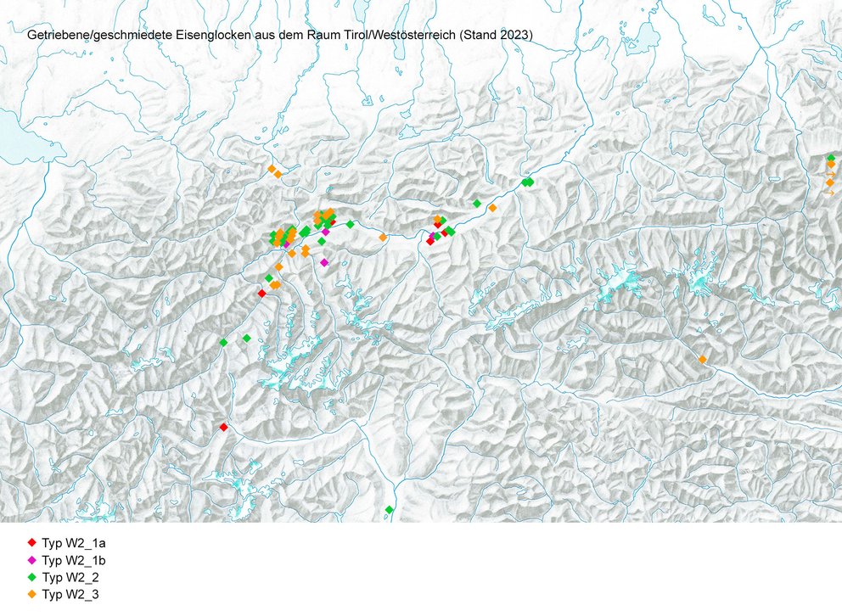Select the topmost green marker at the right map edge

click(831, 158)
